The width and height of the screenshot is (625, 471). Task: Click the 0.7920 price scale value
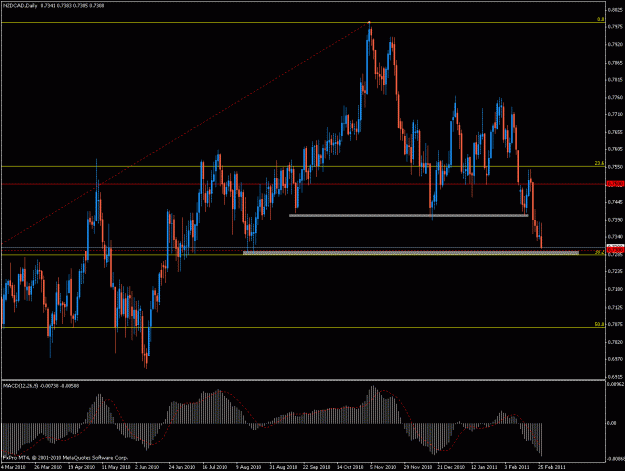click(x=615, y=44)
